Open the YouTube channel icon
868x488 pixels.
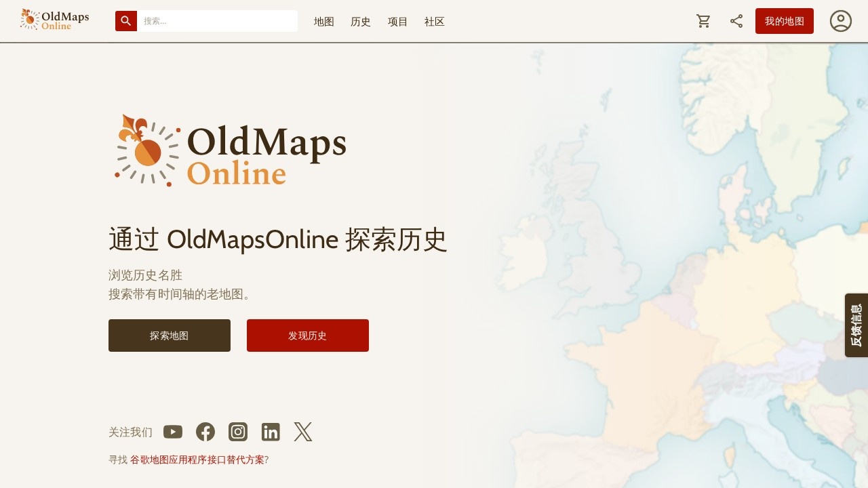[173, 432]
